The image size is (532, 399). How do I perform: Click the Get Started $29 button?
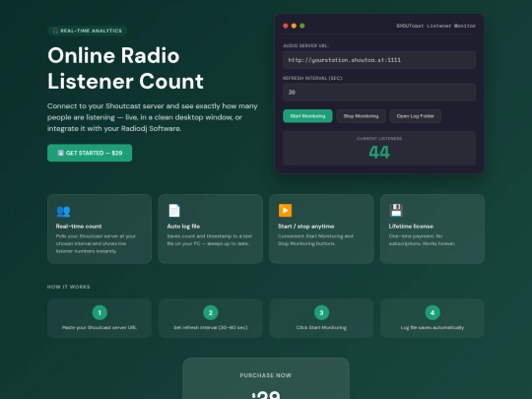point(90,153)
